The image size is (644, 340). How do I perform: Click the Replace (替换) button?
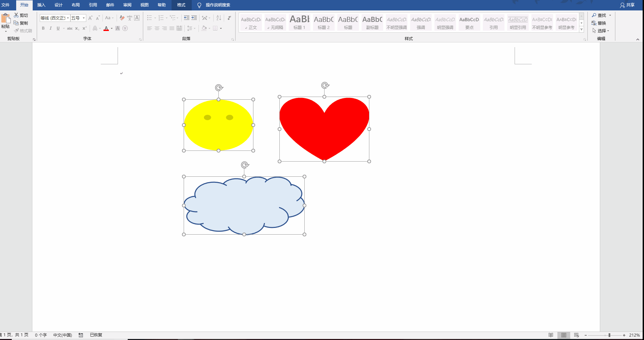tap(599, 23)
